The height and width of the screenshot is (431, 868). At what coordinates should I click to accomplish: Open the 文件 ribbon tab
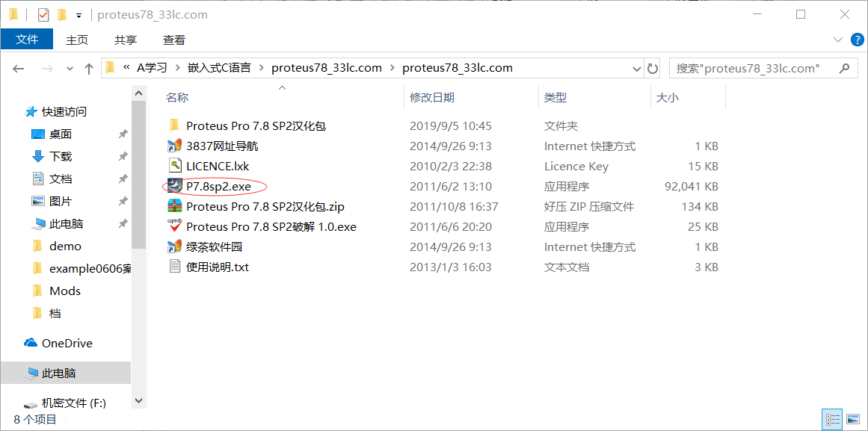[27, 40]
